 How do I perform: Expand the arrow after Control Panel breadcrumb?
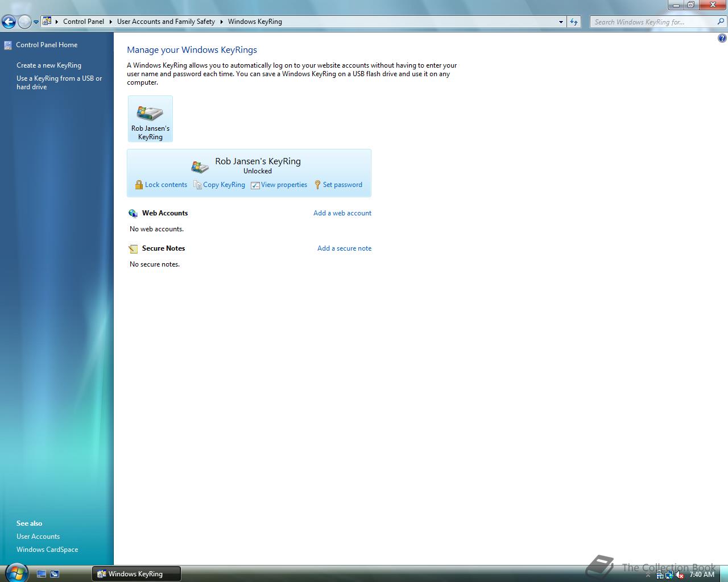click(110, 22)
